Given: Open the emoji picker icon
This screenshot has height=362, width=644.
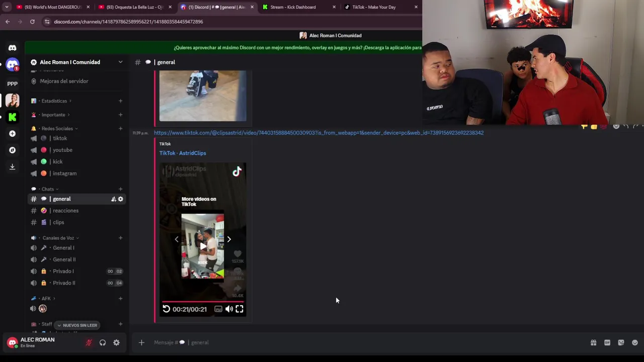Looking at the screenshot, I should (634, 342).
